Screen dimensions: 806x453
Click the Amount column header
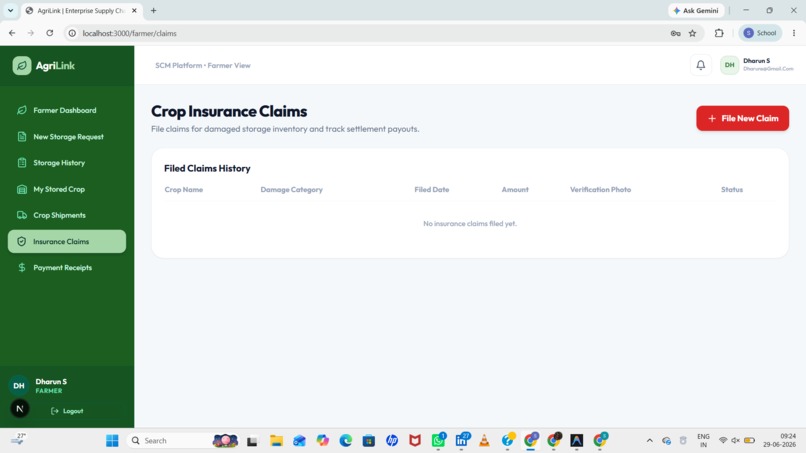515,189
